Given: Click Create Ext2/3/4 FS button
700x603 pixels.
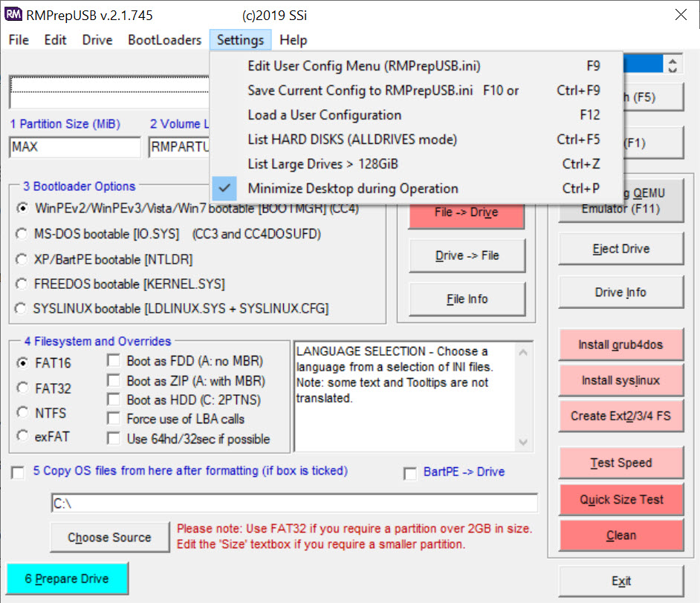Looking at the screenshot, I should 621,416.
